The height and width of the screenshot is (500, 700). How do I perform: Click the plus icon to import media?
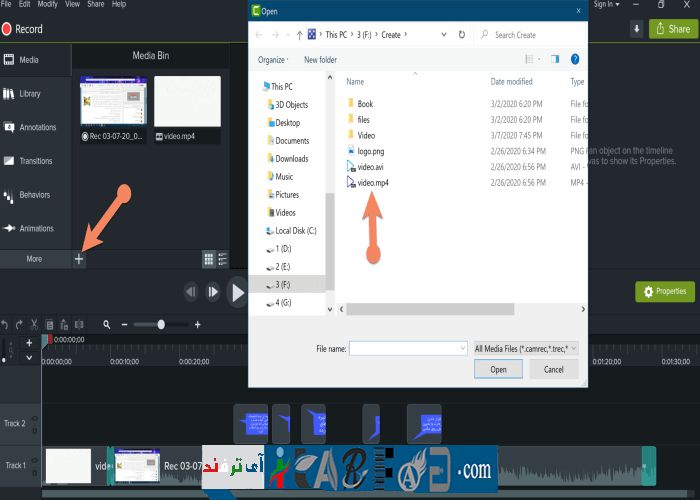click(79, 259)
